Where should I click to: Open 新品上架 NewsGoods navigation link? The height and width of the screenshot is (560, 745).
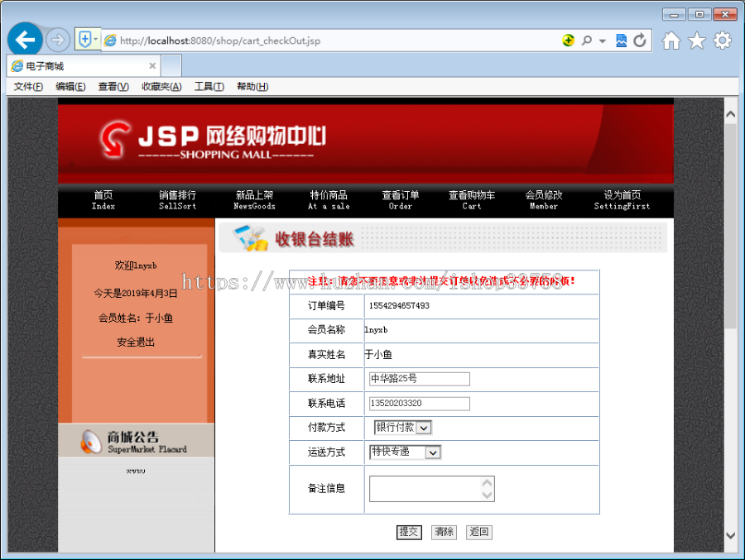coord(254,200)
